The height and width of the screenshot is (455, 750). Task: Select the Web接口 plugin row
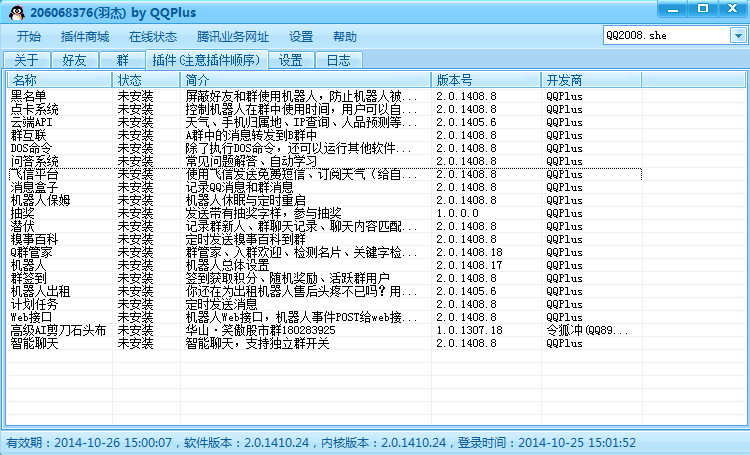pyautogui.click(x=325, y=317)
